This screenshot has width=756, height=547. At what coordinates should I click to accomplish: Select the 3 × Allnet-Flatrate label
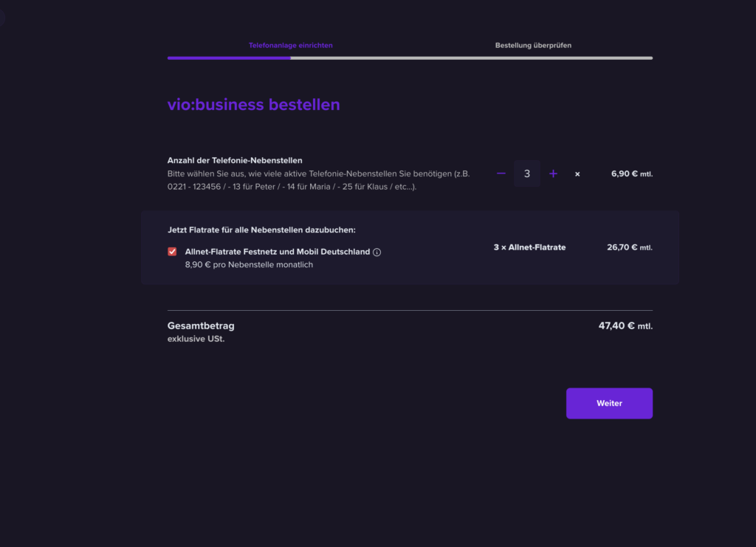[530, 247]
